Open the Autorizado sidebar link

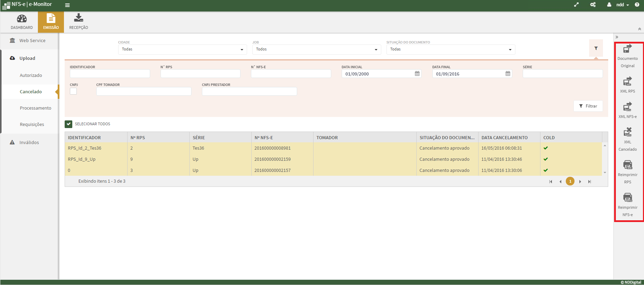[31, 76]
